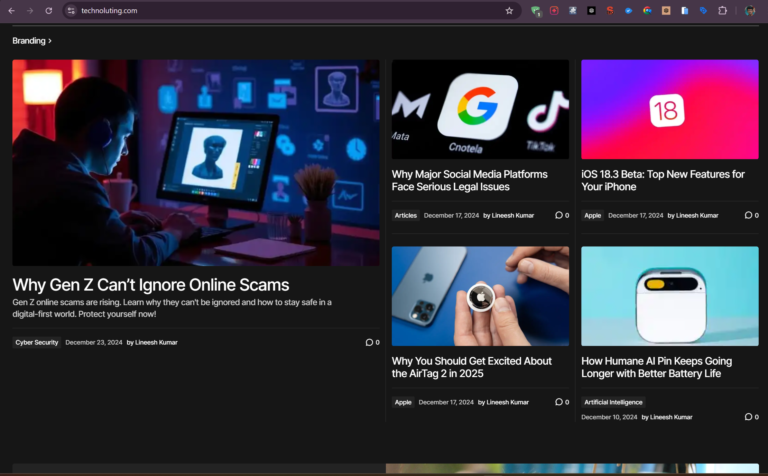768x476 pixels.
Task: Open author Lineesh Kumar on iOS 18.3 article
Action: 697,215
